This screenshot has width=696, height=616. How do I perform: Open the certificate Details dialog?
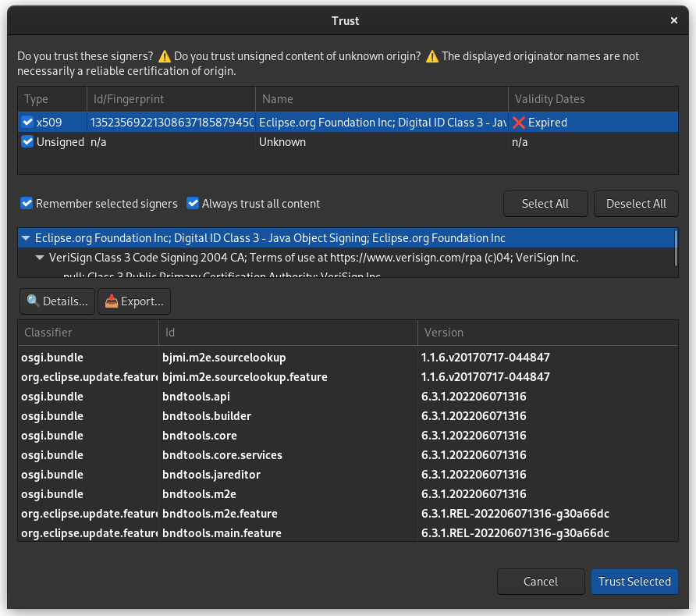click(x=56, y=301)
